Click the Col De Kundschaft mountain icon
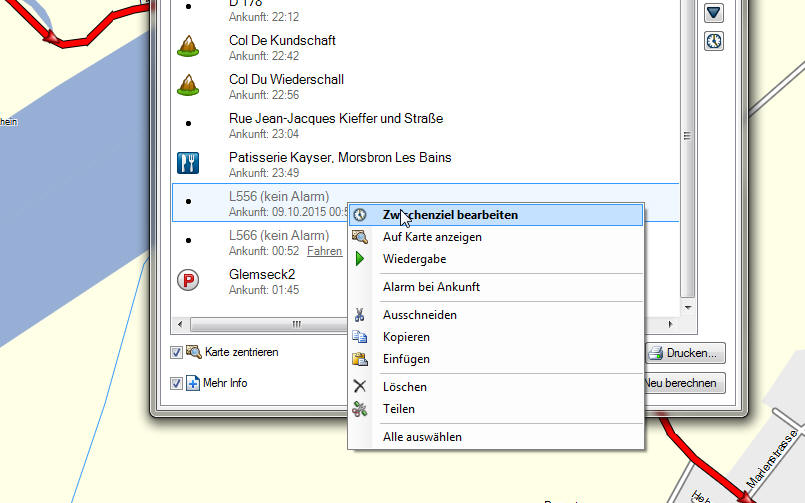The width and height of the screenshot is (805, 503). [x=186, y=46]
